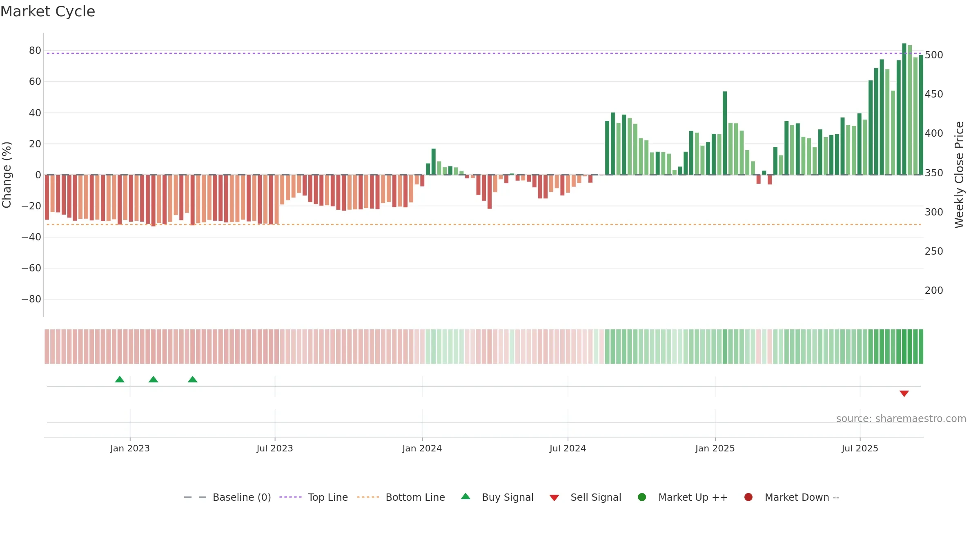980x551 pixels.
Task: Click the gray dashed Baseline legend sample
Action: (195, 497)
